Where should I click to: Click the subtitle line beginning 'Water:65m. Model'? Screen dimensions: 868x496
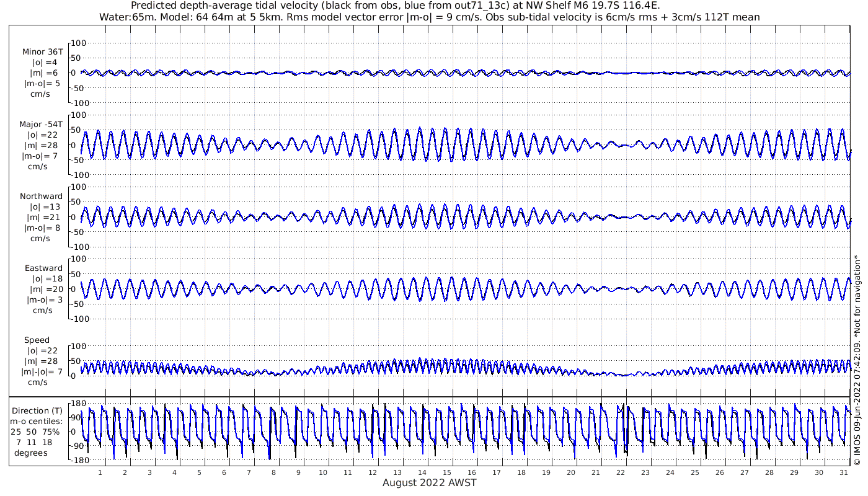click(430, 17)
